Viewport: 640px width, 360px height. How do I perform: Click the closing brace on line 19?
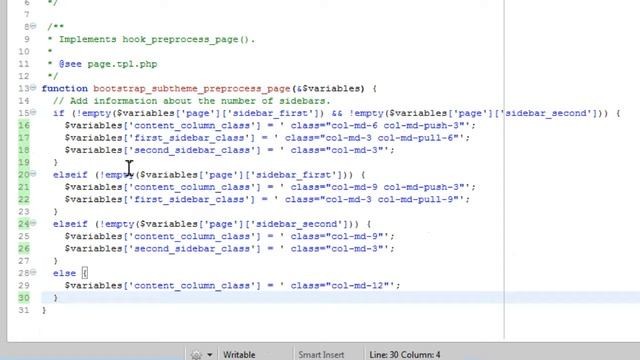56,162
